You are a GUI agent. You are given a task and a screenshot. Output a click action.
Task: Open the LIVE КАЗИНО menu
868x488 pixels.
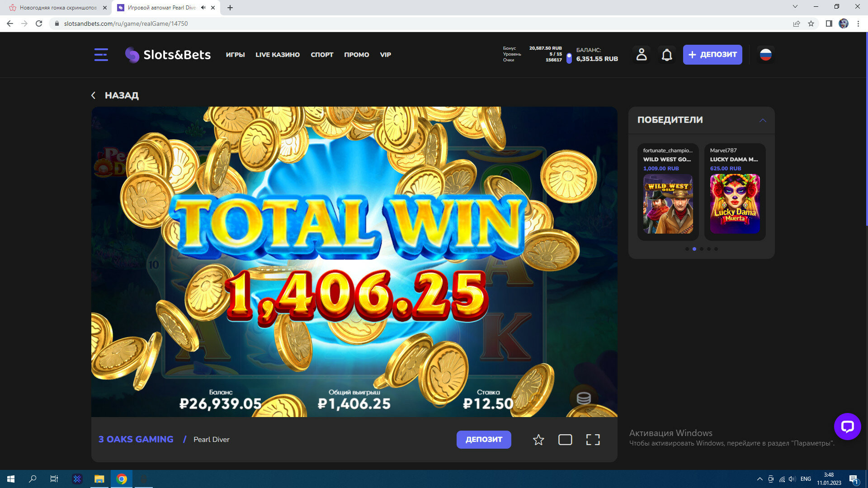(x=277, y=55)
